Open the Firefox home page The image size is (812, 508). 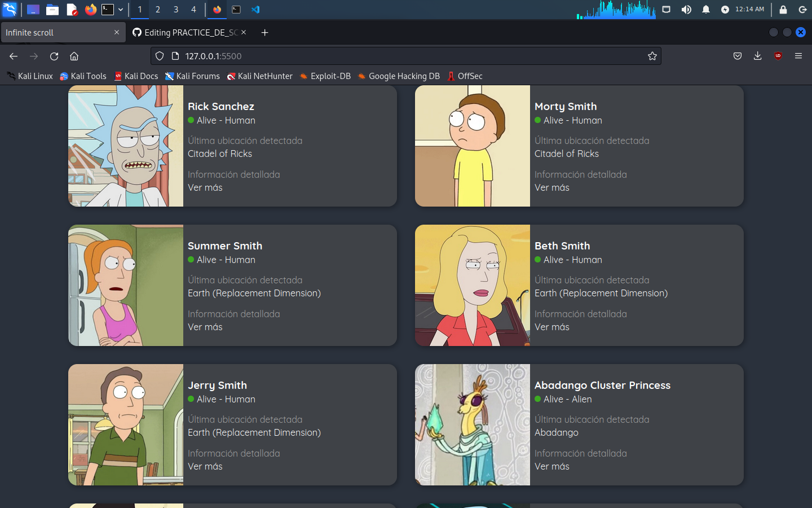[x=74, y=56]
